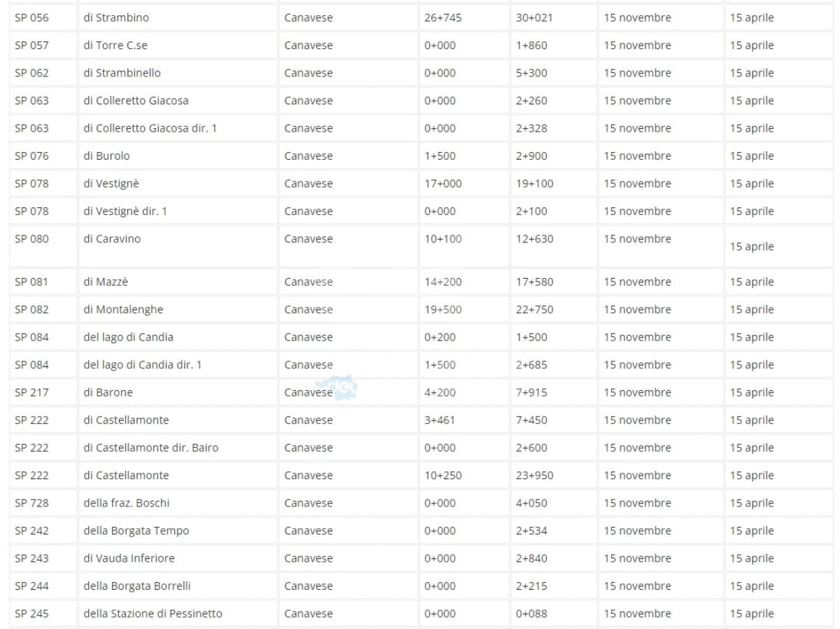Click the 'di Castellamonte dir. Bairo' cell
840x629 pixels.
coord(150,448)
